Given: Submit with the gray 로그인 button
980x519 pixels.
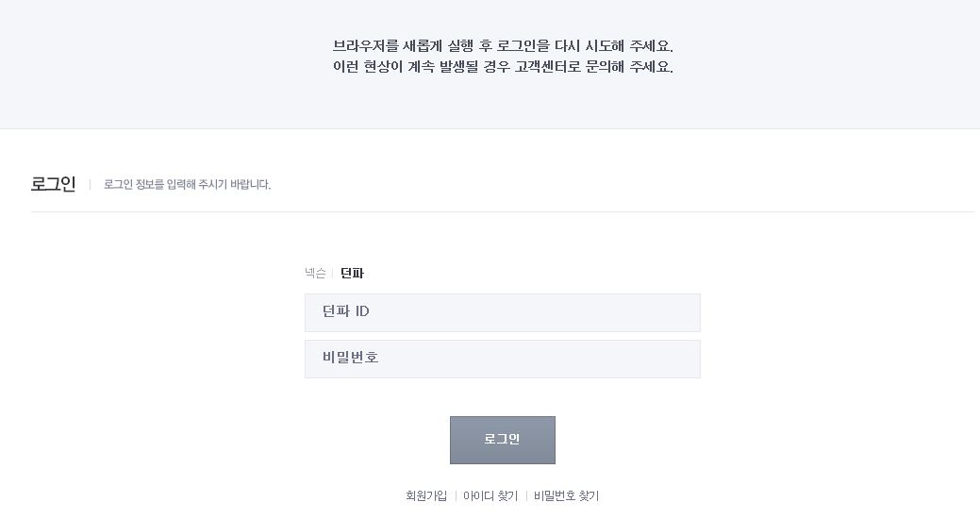Looking at the screenshot, I should (503, 441).
